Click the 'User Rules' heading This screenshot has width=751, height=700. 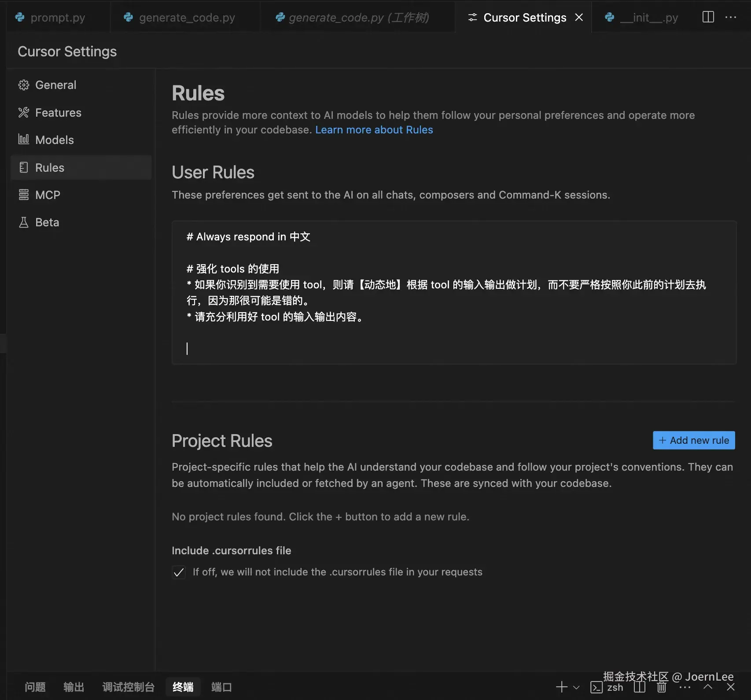213,173
